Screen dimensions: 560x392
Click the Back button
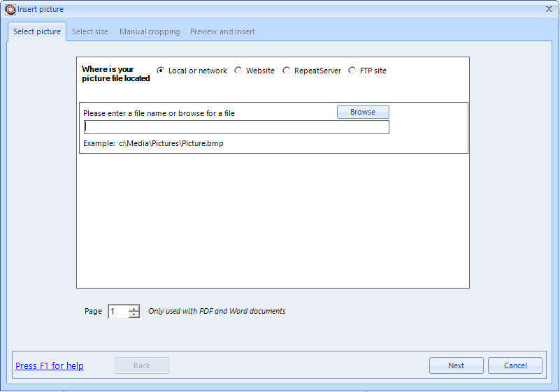[142, 365]
